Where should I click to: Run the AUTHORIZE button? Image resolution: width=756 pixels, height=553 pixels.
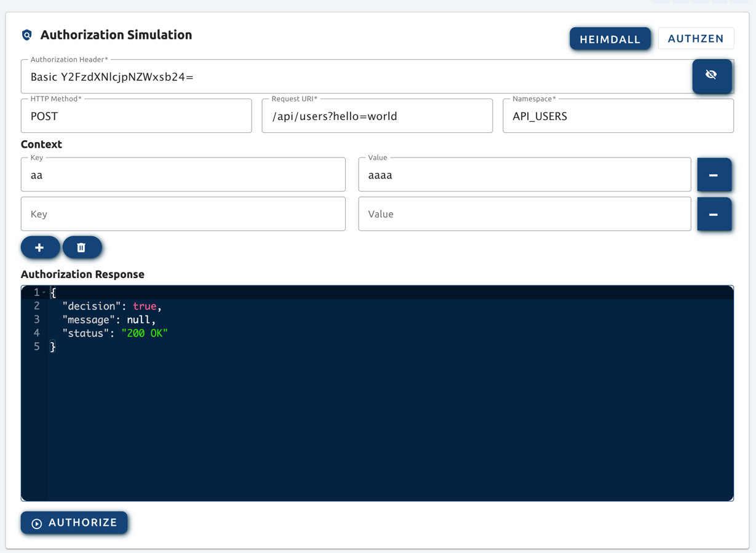pos(74,523)
